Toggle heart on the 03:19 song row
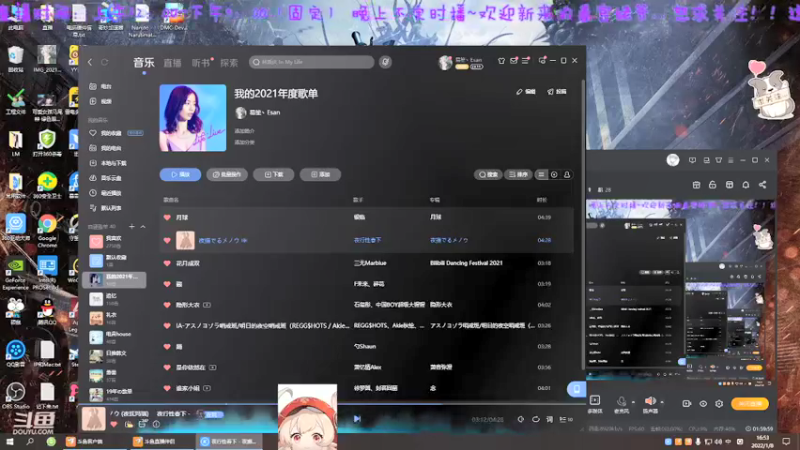800x450 pixels. point(167,284)
